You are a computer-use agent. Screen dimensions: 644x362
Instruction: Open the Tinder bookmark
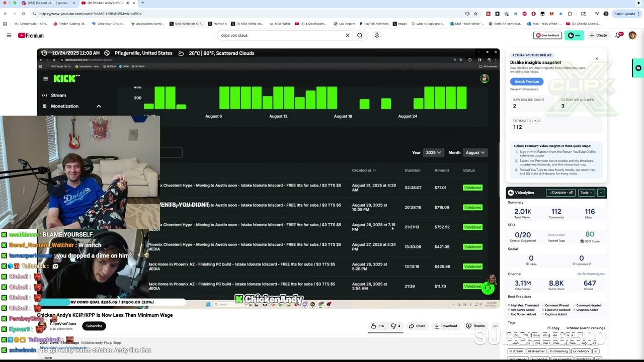70,24
